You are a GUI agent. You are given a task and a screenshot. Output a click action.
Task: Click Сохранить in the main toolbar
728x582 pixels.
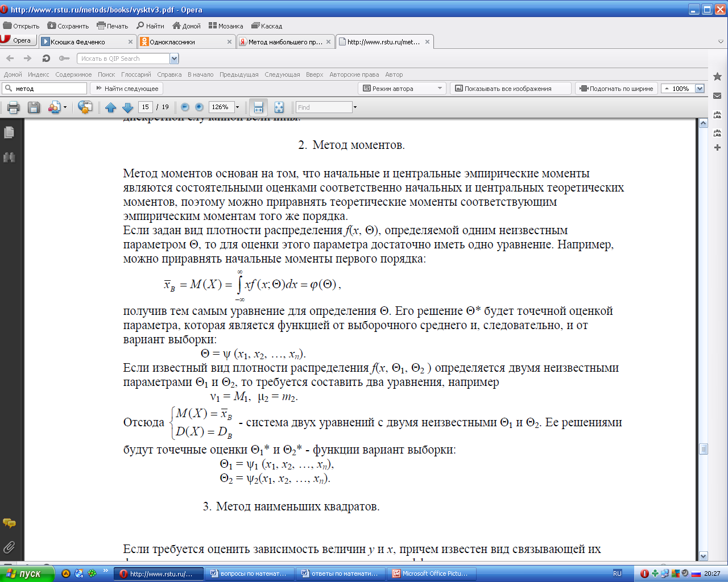(68, 26)
